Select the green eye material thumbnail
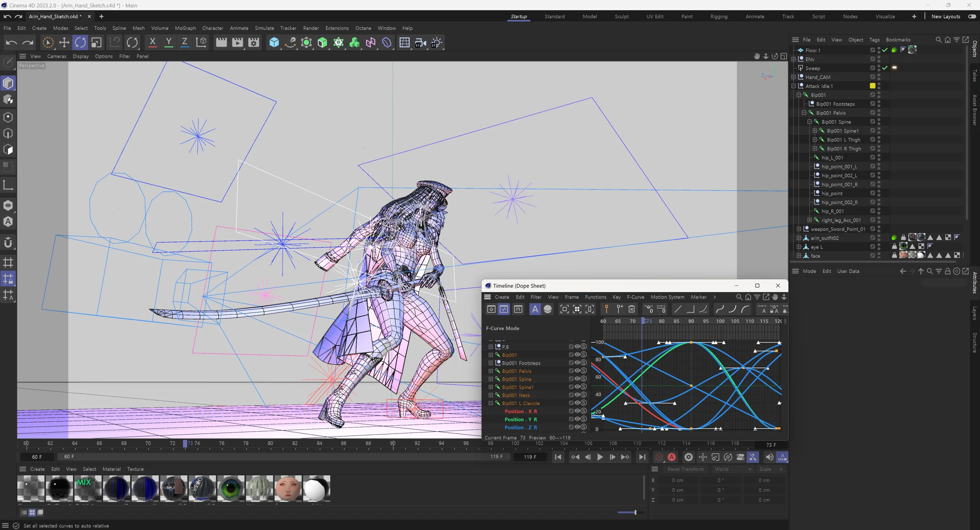Image resolution: width=980 pixels, height=530 pixels. point(230,488)
